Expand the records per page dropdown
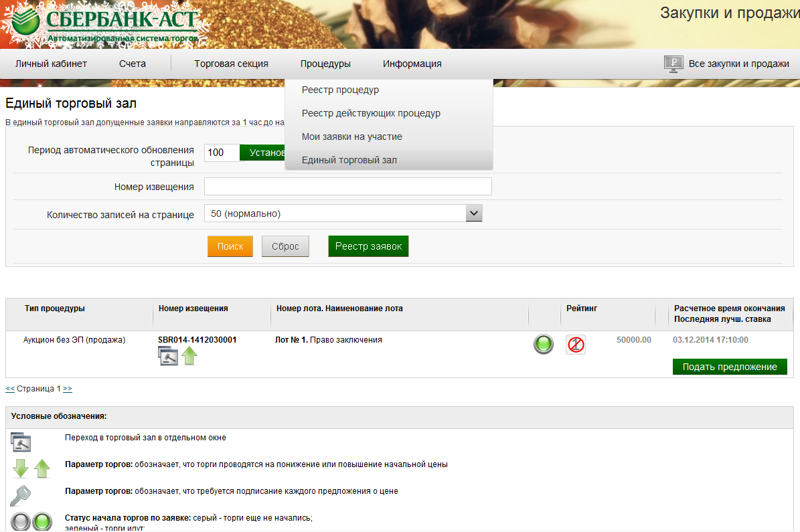 (x=473, y=213)
